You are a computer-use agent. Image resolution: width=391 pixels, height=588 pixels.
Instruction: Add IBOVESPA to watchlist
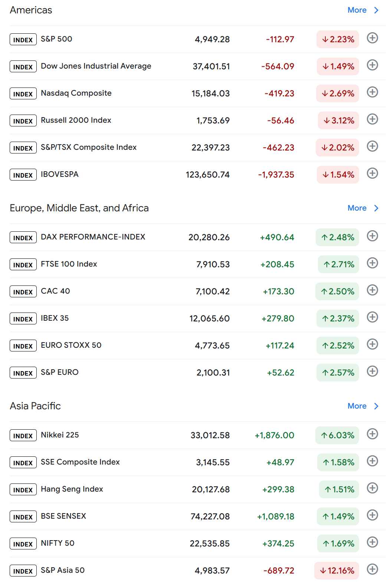[x=372, y=173]
